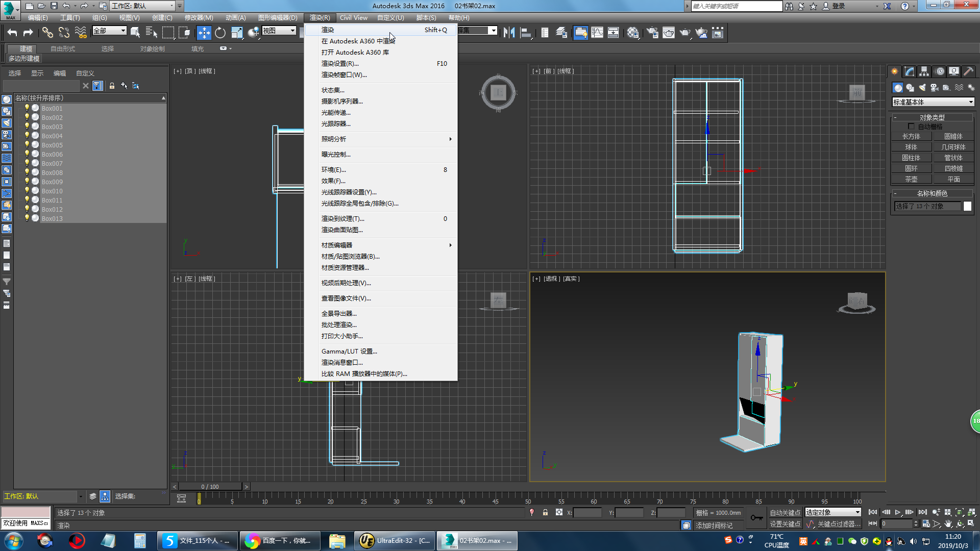Click the search keyword field in title bar

point(737,6)
